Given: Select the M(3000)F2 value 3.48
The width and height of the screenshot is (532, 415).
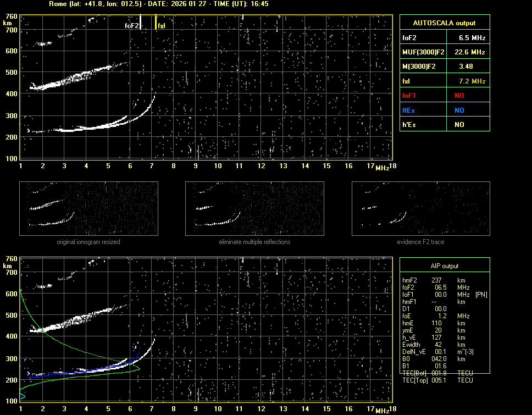Looking at the screenshot, I should coord(466,67).
